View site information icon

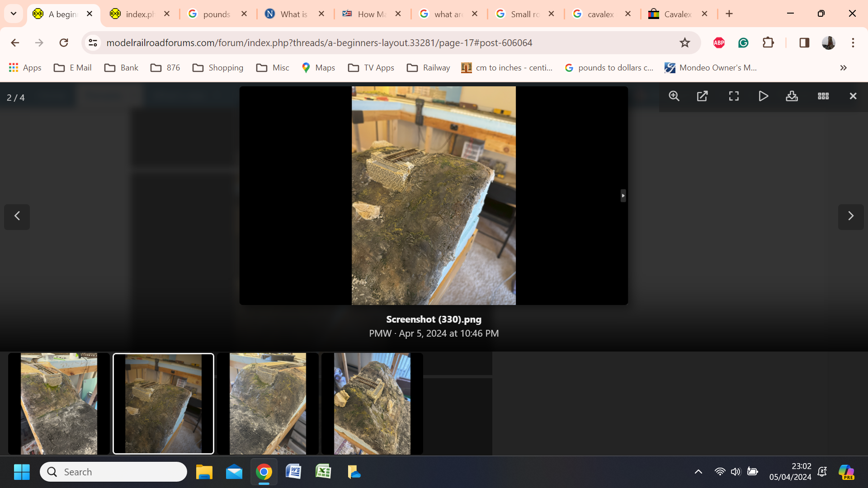coord(93,42)
